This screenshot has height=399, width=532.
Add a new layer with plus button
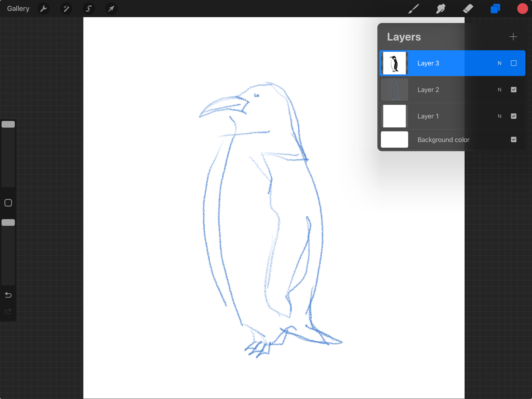coord(513,37)
